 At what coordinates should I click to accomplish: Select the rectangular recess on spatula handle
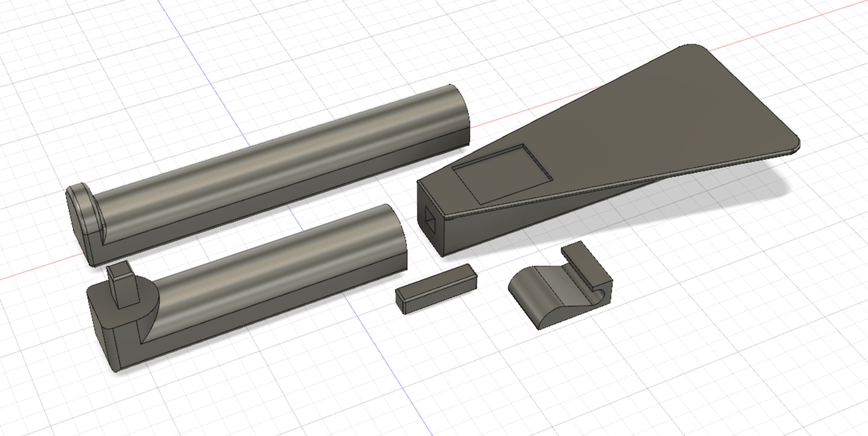point(502,174)
